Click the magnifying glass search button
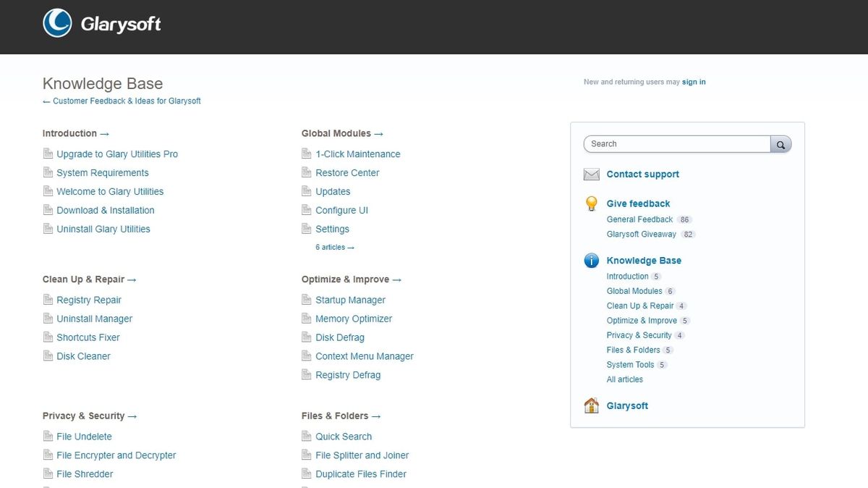The width and height of the screenshot is (868, 488). click(780, 144)
